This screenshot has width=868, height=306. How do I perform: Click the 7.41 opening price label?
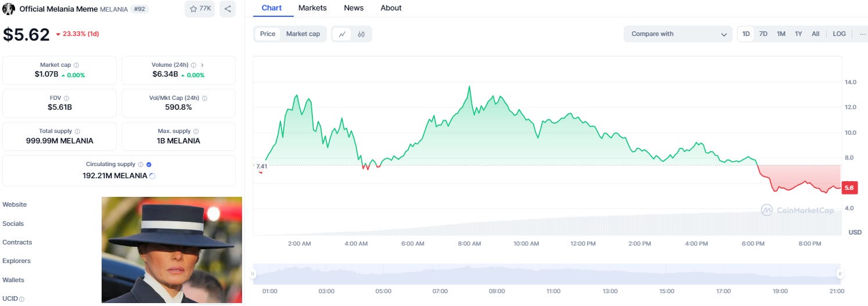pyautogui.click(x=262, y=166)
